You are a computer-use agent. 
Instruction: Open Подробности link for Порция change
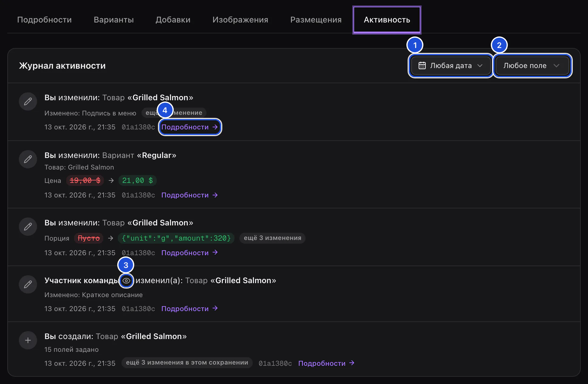(x=190, y=253)
